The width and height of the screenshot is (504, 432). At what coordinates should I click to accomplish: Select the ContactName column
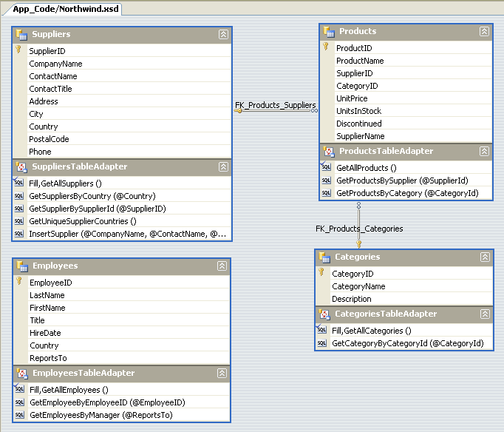click(x=129, y=76)
